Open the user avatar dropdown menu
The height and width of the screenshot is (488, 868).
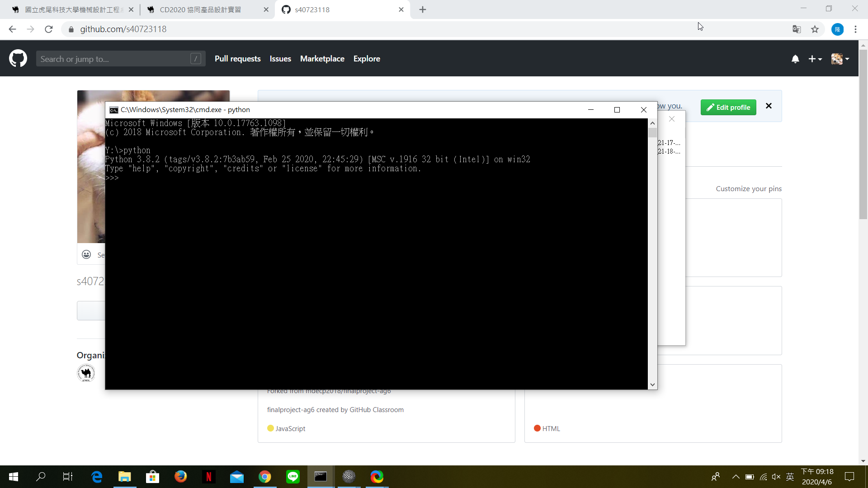tap(840, 59)
